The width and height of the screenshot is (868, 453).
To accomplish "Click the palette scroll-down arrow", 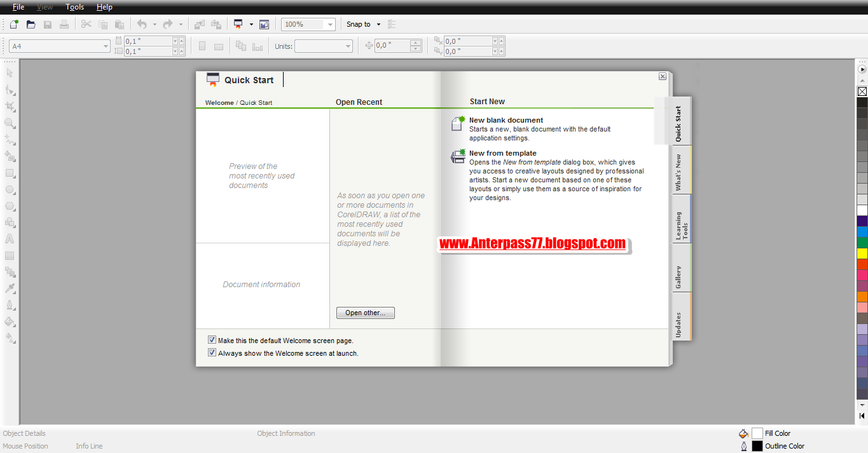I will 862,404.
